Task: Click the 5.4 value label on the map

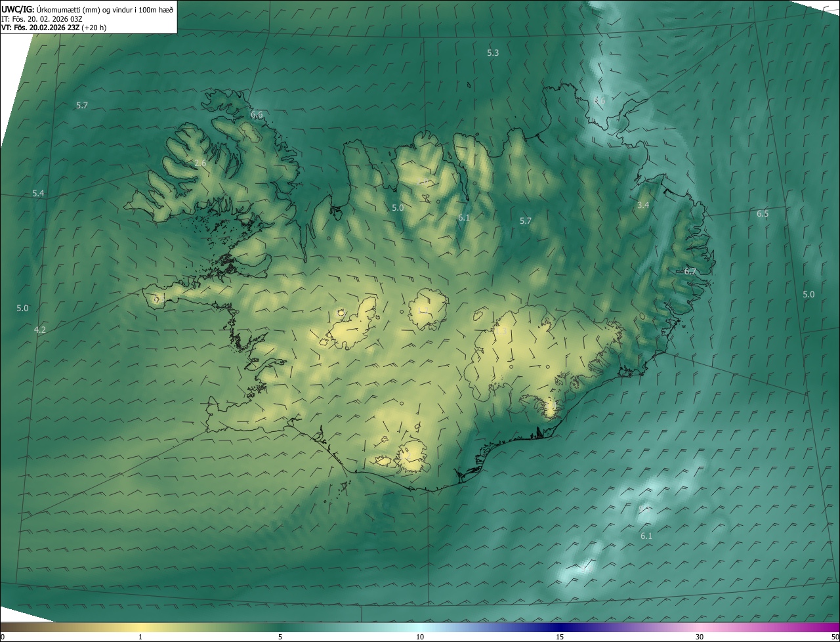Action: (38, 193)
